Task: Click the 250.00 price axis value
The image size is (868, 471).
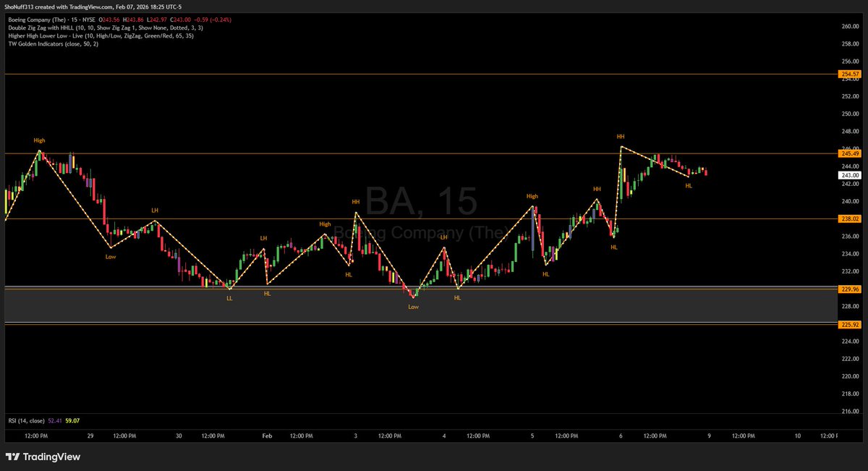Action: coord(850,114)
